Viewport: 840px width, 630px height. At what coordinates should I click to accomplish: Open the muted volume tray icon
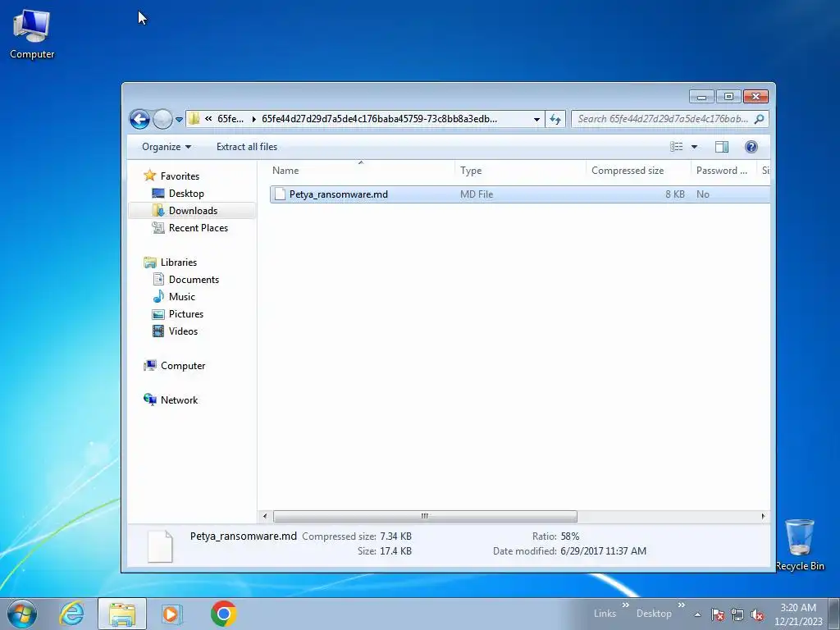coord(757,614)
